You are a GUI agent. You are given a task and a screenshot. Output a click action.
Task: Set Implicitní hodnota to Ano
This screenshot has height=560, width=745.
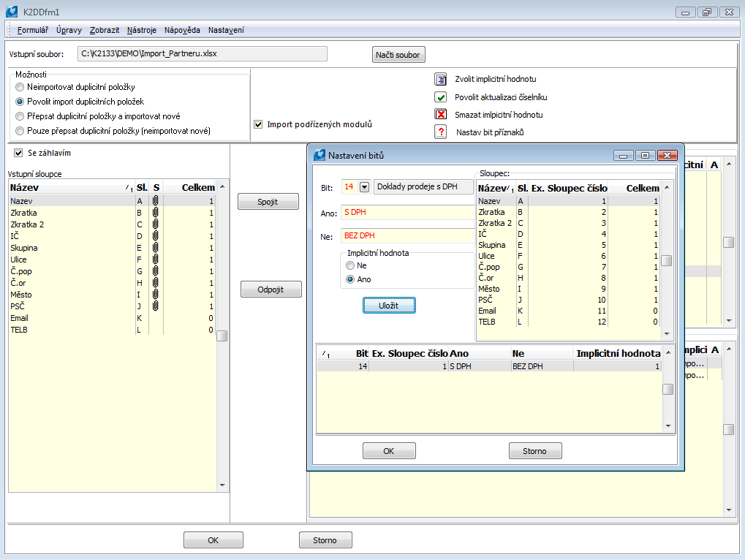pos(350,279)
